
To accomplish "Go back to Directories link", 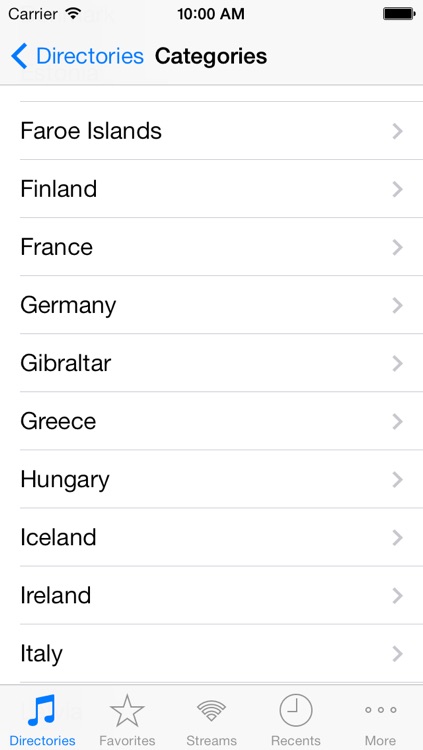I will click(x=89, y=56).
